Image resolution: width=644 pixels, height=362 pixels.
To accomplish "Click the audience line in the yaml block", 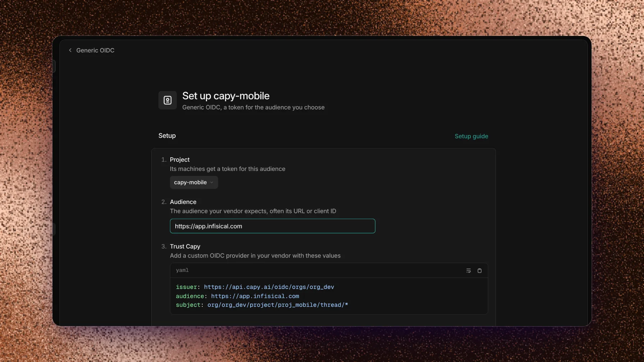I will [x=237, y=296].
